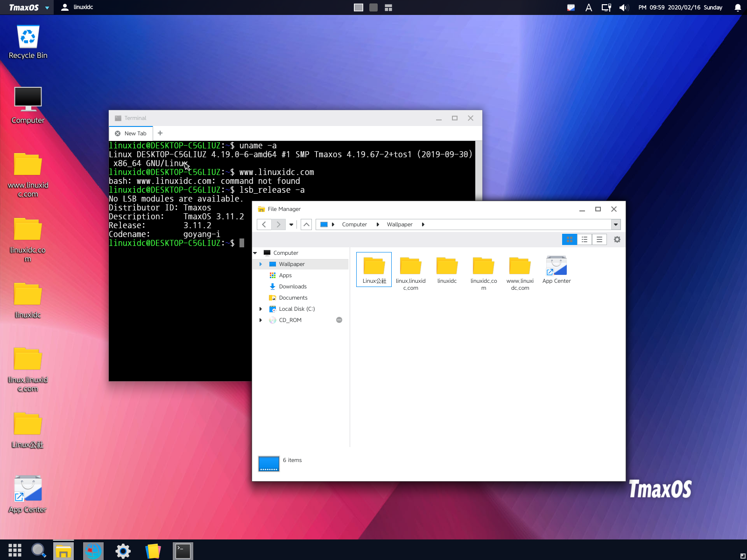
Task: Click the search magnifier in taskbar
Action: [x=39, y=551]
